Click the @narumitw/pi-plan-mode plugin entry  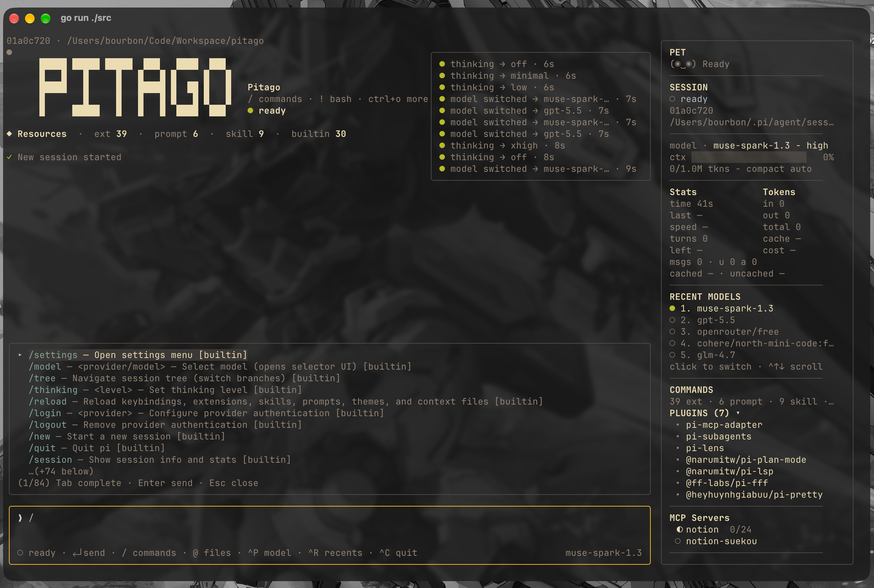[746, 459]
